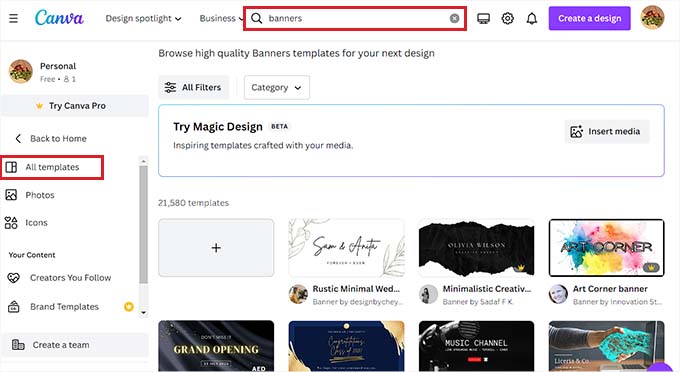Open Art Corner banner thumbnail
The height and width of the screenshot is (372, 680).
pos(606,248)
